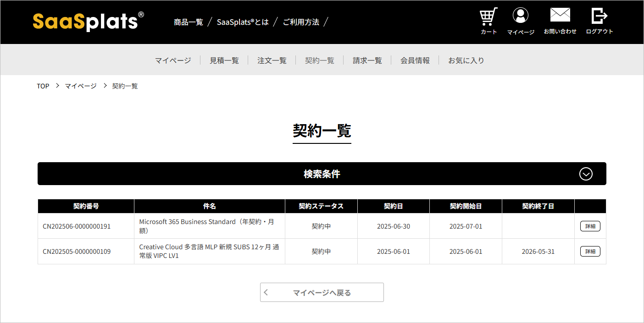Click start date 2025-07-01
644x323 pixels.
click(x=466, y=226)
